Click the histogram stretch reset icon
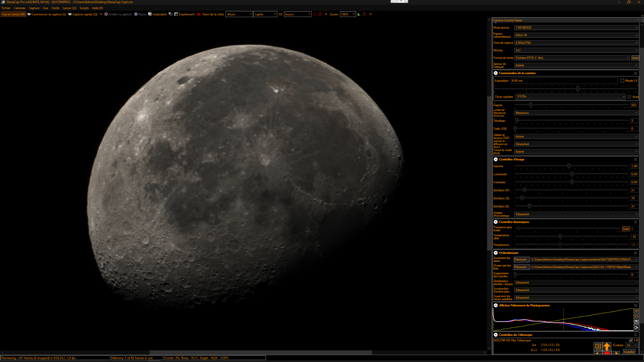Viewport: 644px width, 362px height. (636, 316)
